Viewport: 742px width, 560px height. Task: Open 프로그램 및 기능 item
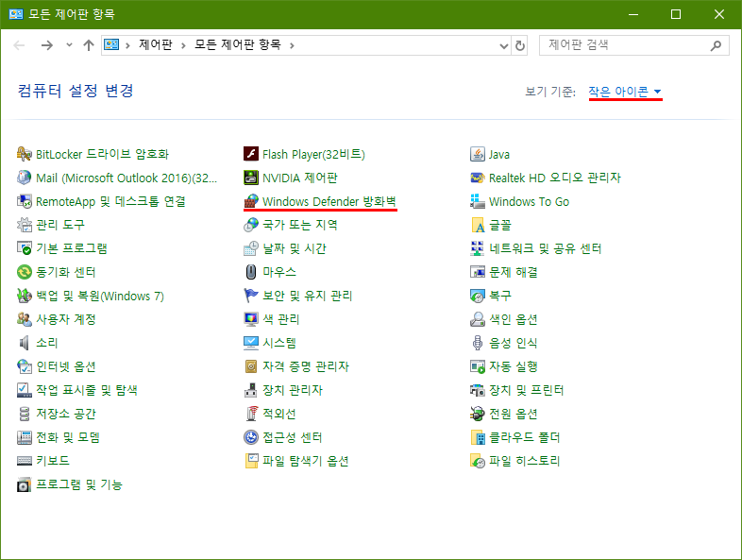[70, 484]
